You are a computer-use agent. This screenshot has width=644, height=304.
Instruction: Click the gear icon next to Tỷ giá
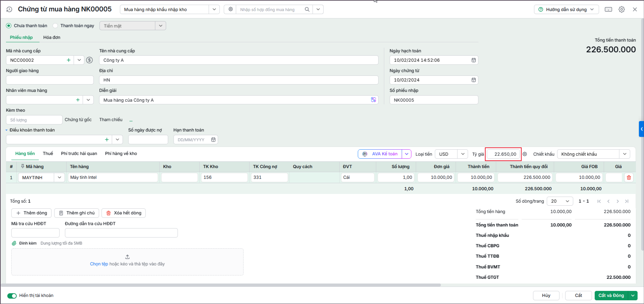coord(525,154)
